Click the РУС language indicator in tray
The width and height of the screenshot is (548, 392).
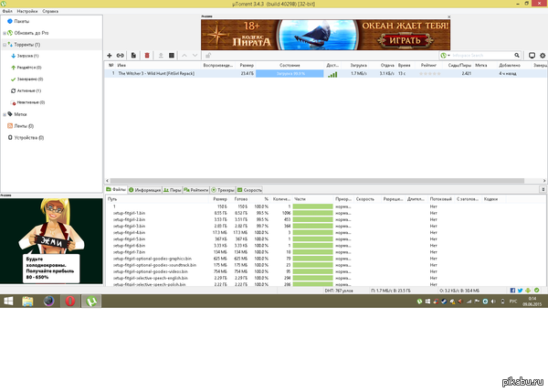[x=513, y=301]
